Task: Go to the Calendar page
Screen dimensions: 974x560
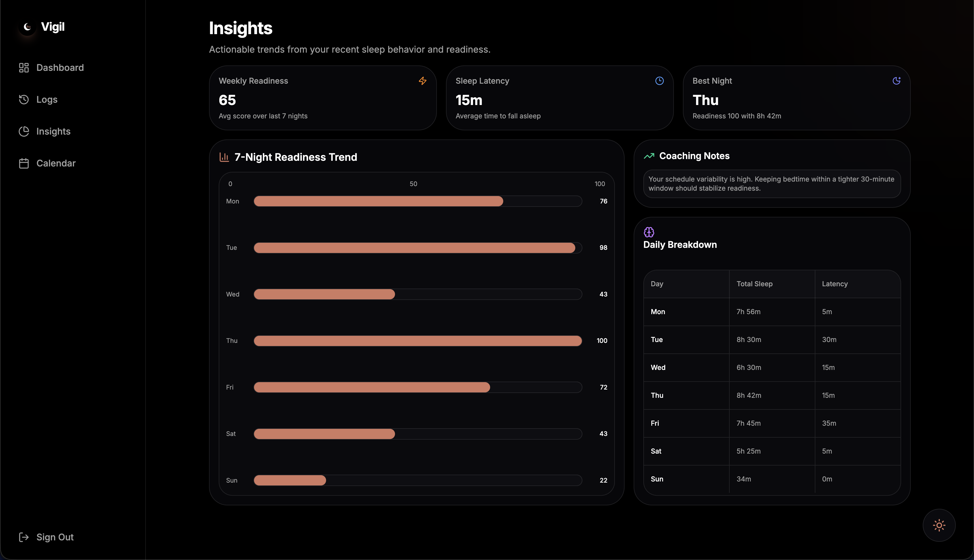Action: point(56,163)
